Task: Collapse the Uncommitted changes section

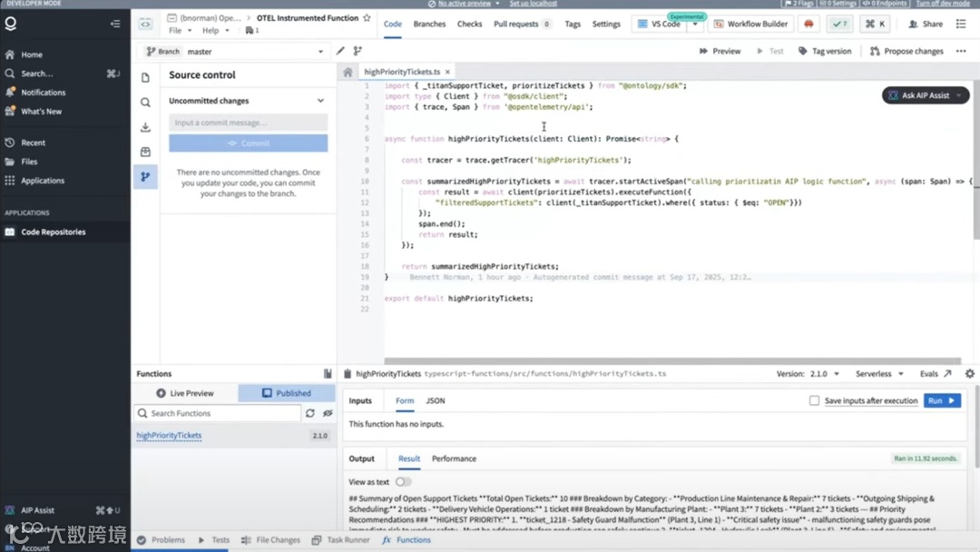Action: [x=320, y=101]
